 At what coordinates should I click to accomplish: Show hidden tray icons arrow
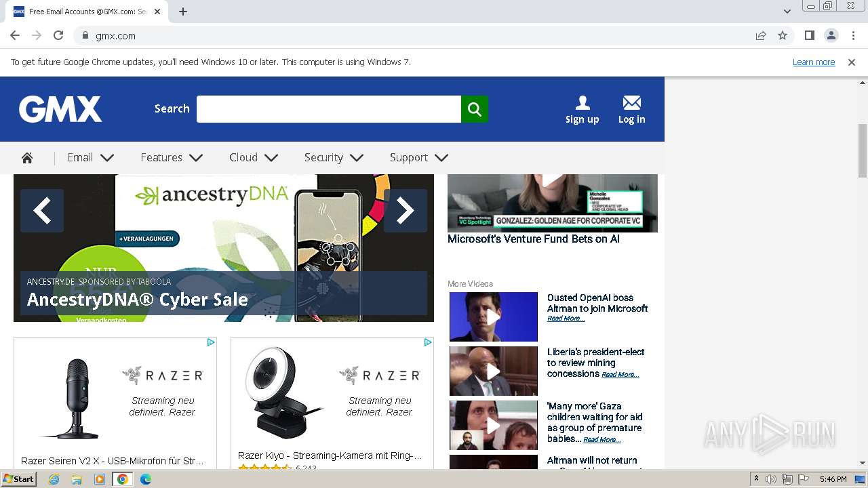pos(756,479)
